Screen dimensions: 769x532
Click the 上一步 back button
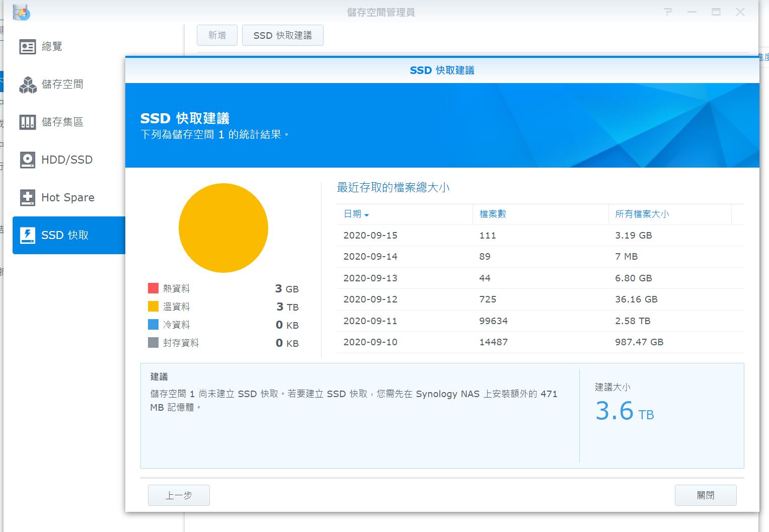(x=179, y=495)
